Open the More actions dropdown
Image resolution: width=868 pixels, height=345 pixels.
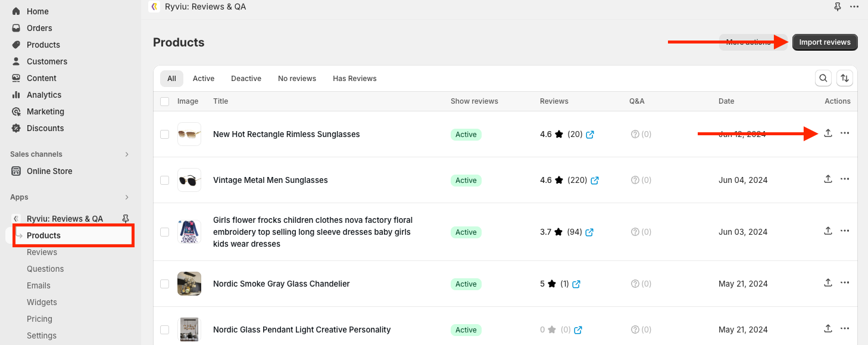pyautogui.click(x=748, y=42)
